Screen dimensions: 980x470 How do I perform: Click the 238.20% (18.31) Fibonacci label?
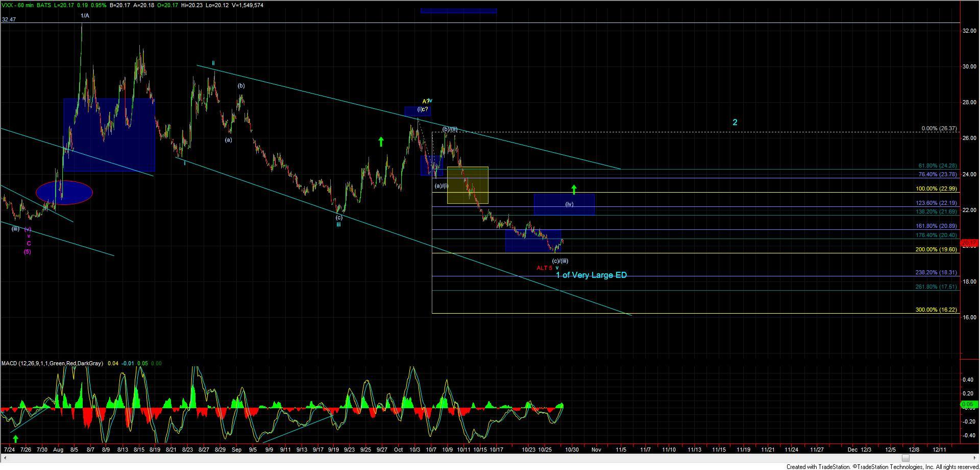pyautogui.click(x=936, y=273)
